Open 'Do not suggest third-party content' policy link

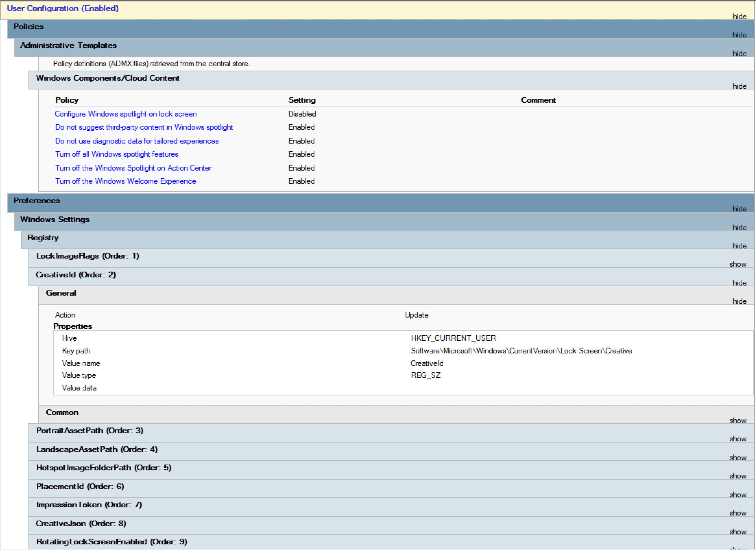click(144, 127)
